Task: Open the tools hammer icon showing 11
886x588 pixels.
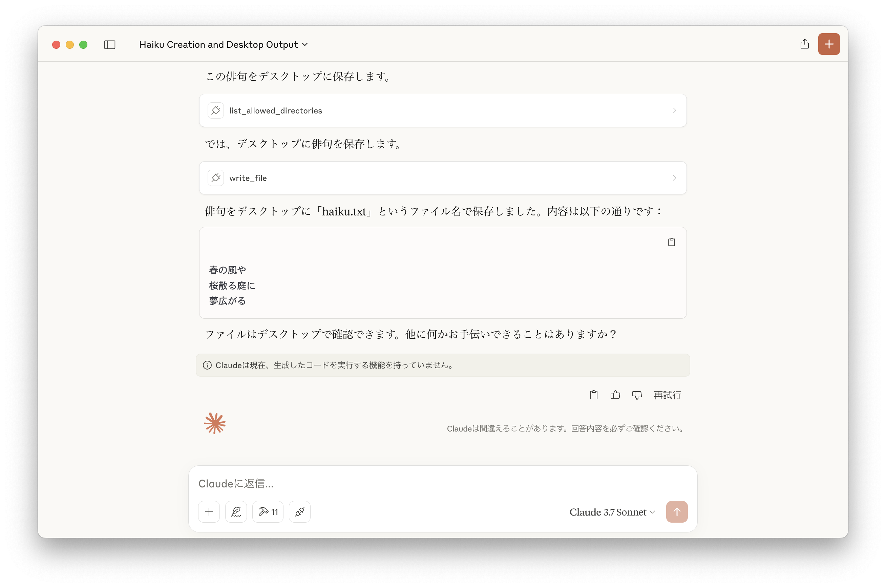Action: (268, 512)
